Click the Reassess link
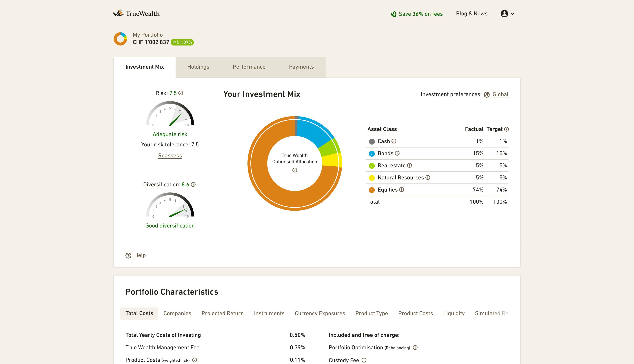The height and width of the screenshot is (364, 634). tap(170, 156)
